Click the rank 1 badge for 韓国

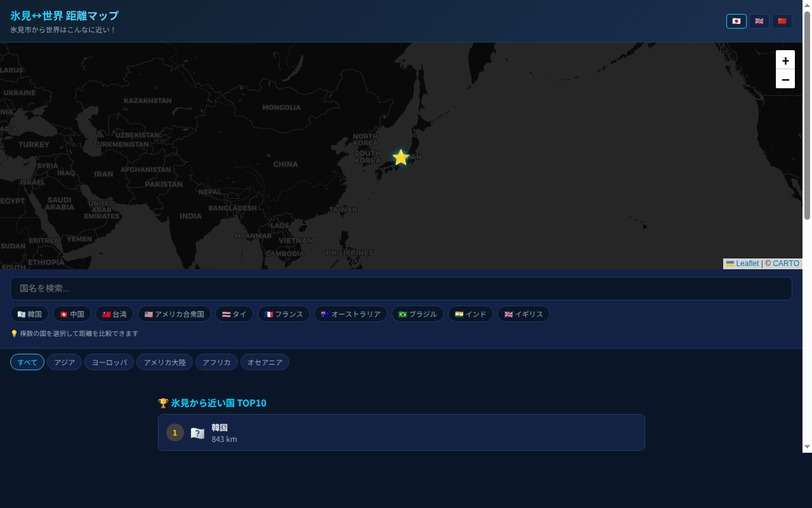pyautogui.click(x=175, y=432)
